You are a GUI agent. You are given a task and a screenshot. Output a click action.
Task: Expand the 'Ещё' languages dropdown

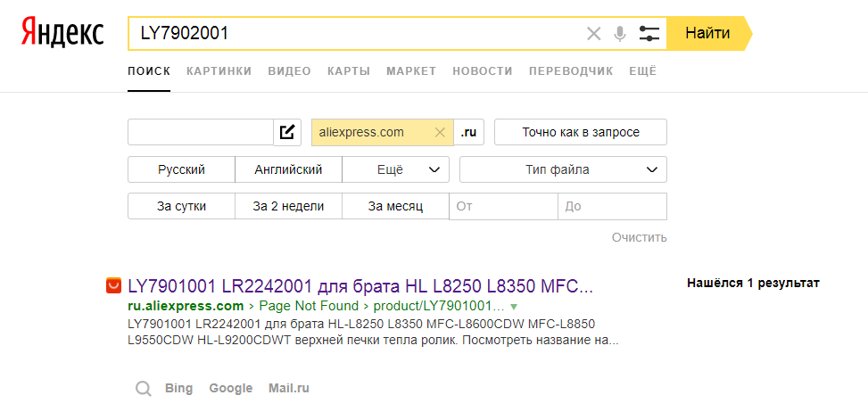point(396,169)
